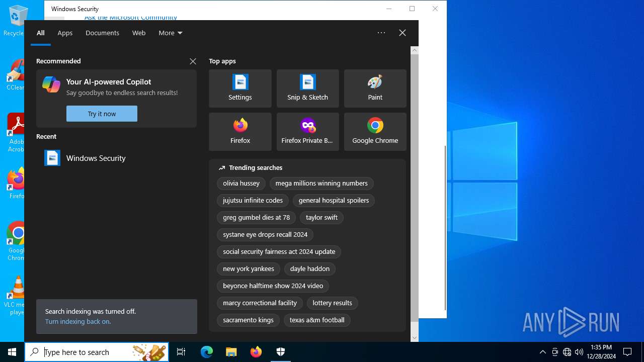Search lottery results chip
Image resolution: width=644 pixels, height=362 pixels.
pos(332,303)
